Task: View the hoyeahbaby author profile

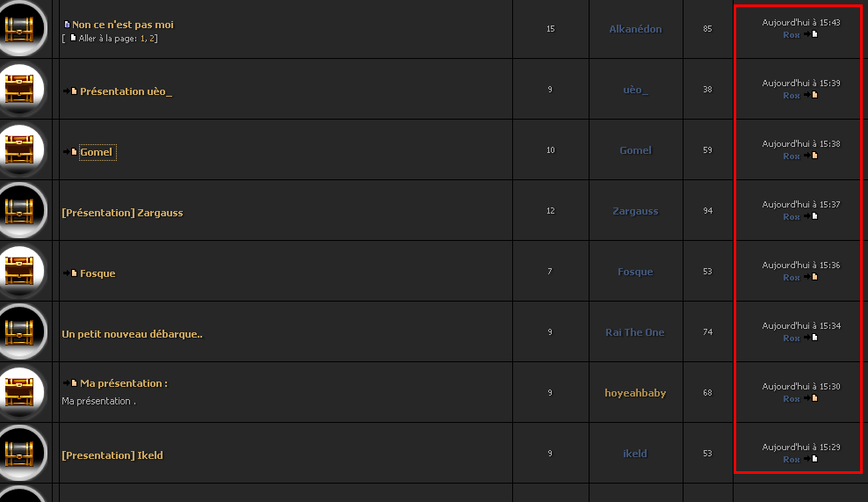Action: click(x=635, y=393)
